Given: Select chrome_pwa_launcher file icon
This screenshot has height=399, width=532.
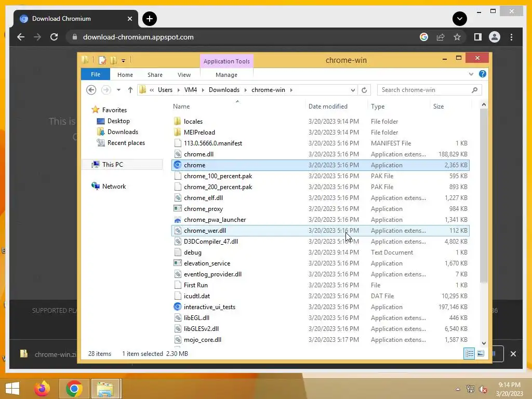Looking at the screenshot, I should click(x=178, y=220).
